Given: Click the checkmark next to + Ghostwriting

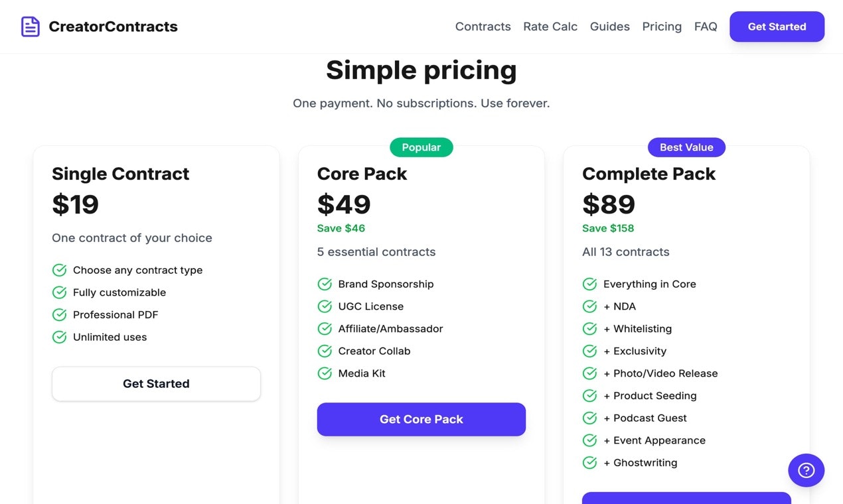Looking at the screenshot, I should (x=589, y=462).
